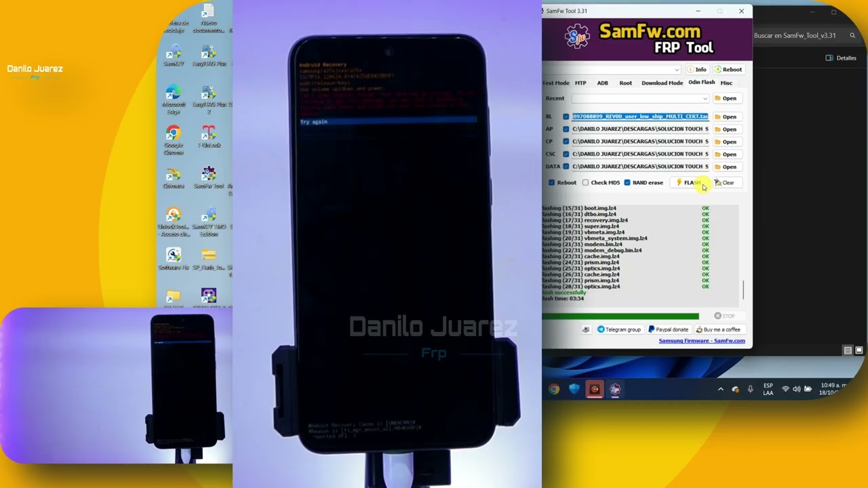Viewport: 868px width, 488px height.
Task: Switch to the ADB tab
Action: [x=602, y=83]
